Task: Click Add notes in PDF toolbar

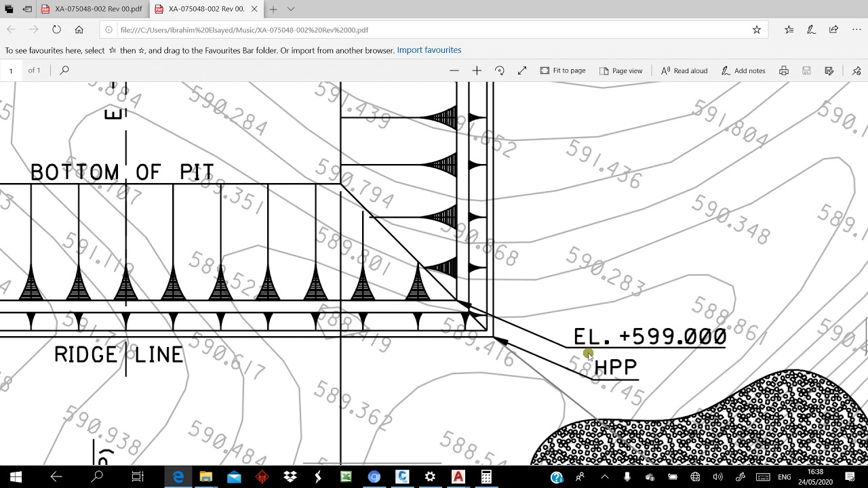Action: (743, 70)
